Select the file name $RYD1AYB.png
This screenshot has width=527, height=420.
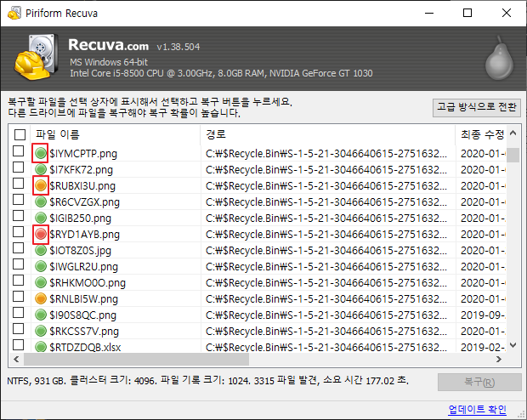[85, 235]
